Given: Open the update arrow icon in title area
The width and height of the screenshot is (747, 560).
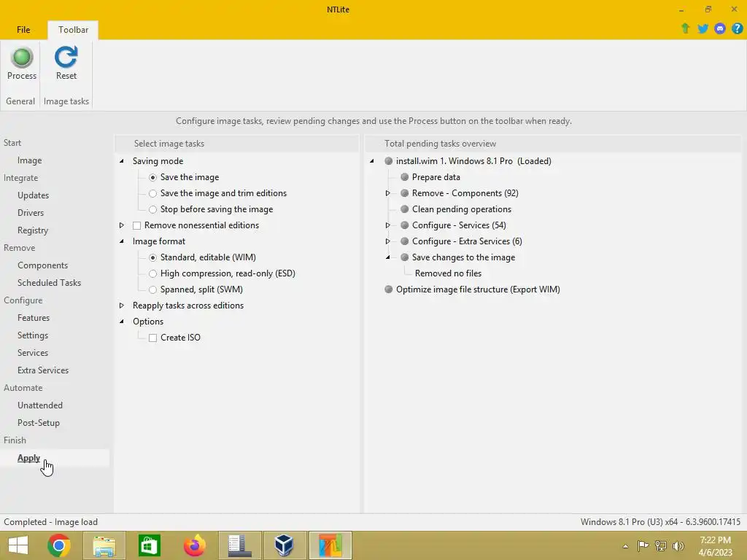Looking at the screenshot, I should pos(685,28).
